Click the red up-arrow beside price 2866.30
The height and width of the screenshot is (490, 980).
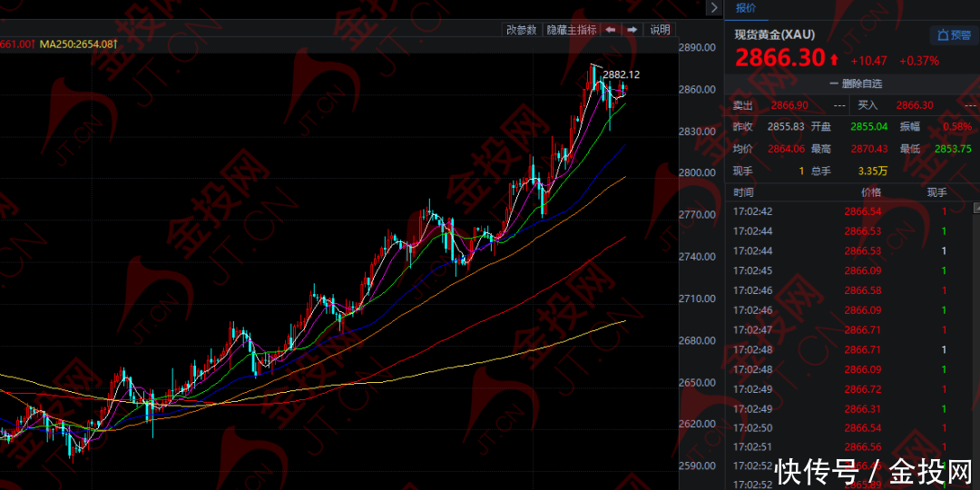(x=834, y=59)
